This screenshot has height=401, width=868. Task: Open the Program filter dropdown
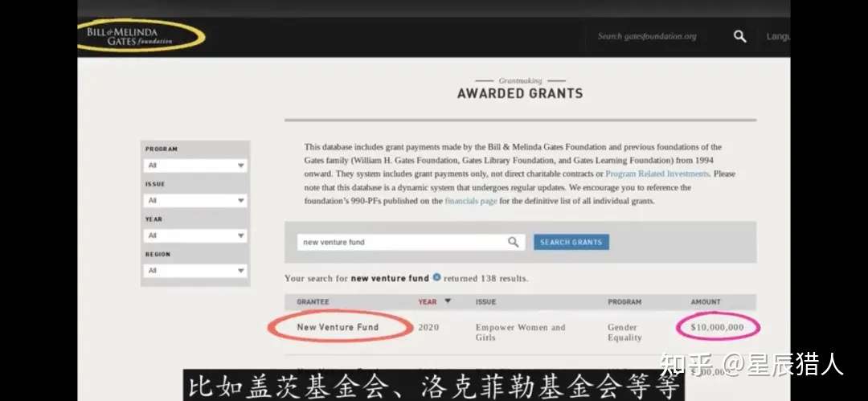pyautogui.click(x=194, y=166)
